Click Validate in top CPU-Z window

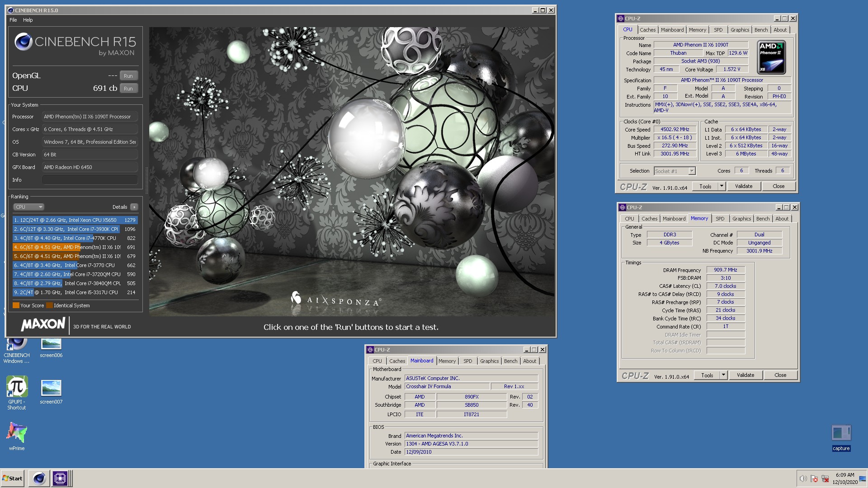click(744, 187)
